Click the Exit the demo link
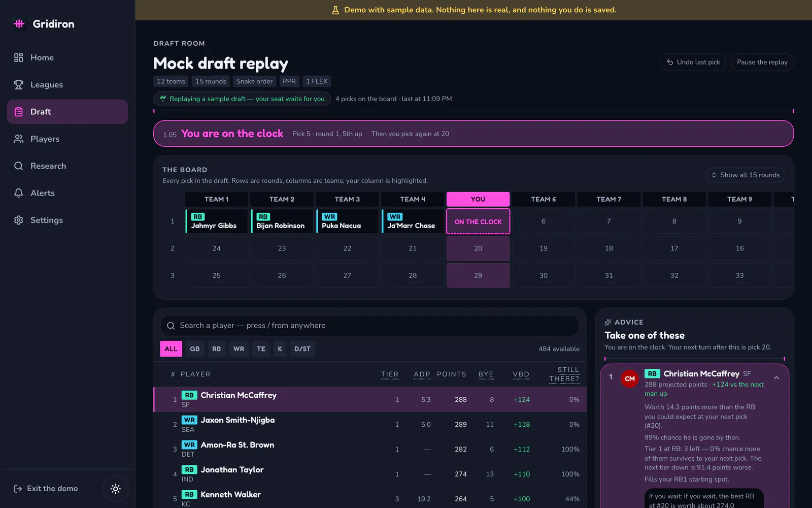 pyautogui.click(x=46, y=489)
